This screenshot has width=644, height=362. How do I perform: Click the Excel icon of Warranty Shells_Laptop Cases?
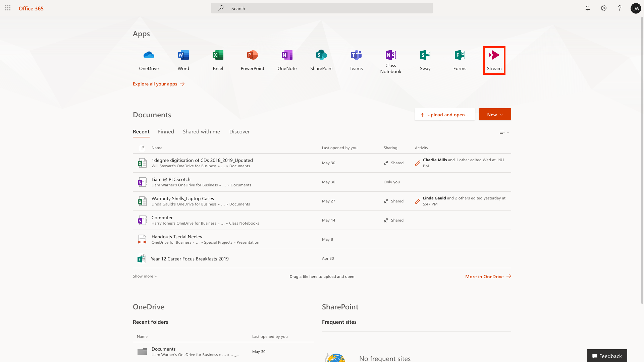tap(142, 201)
